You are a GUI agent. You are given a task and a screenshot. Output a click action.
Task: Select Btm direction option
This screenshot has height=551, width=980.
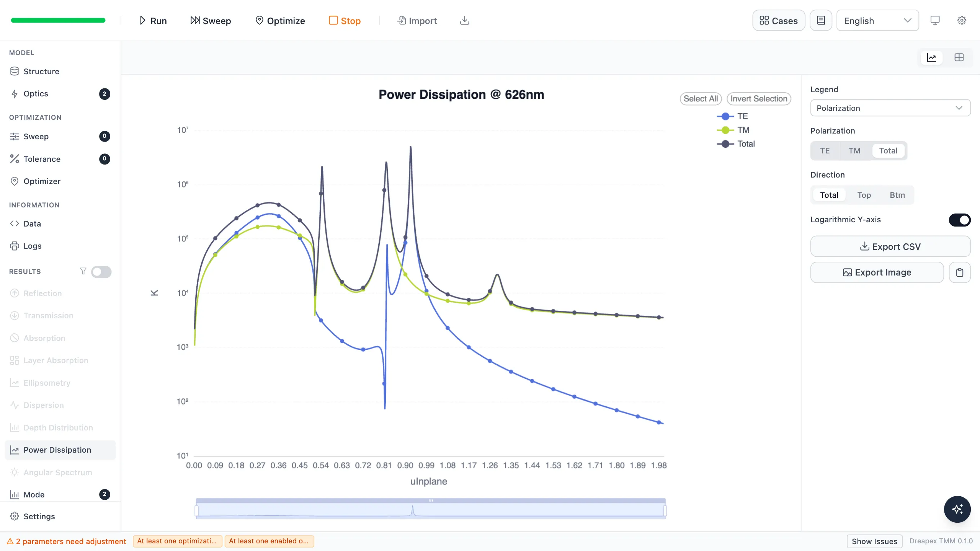897,195
